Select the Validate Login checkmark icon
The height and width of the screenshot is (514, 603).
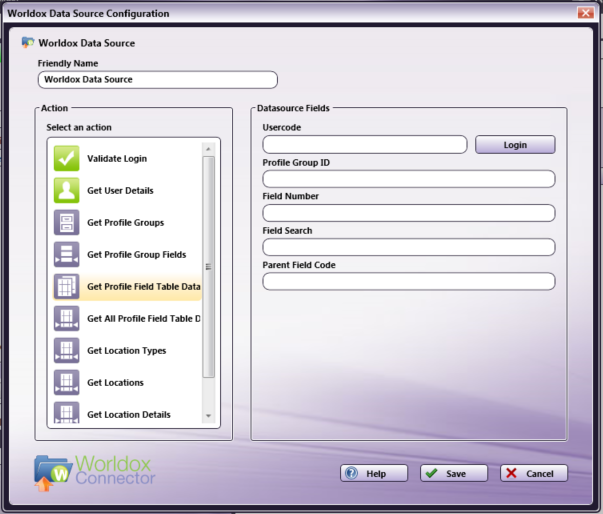[67, 158]
